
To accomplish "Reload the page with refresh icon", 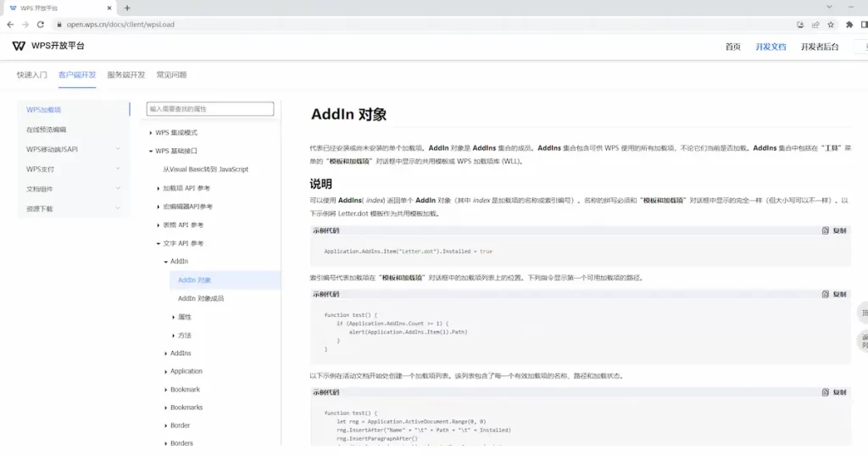I will click(x=41, y=25).
